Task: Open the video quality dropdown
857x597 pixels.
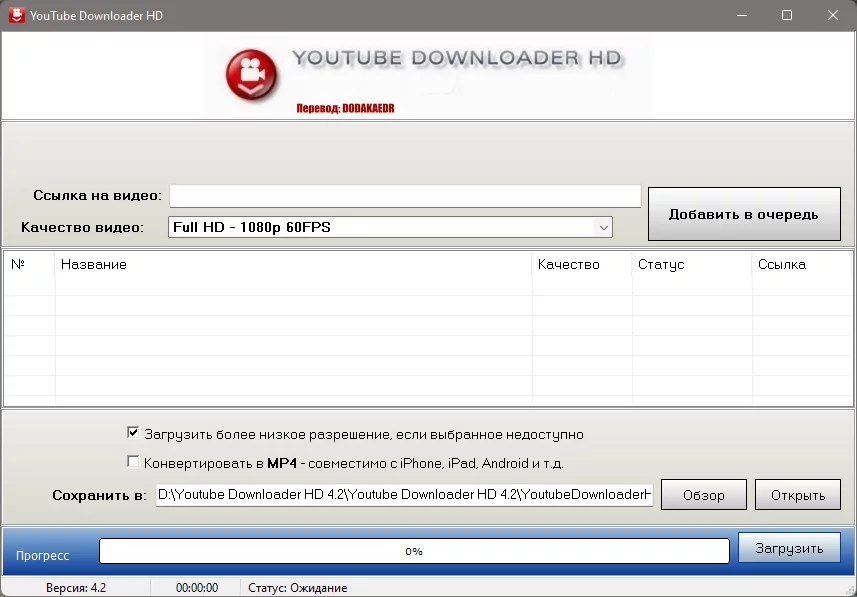Action: tap(390, 227)
